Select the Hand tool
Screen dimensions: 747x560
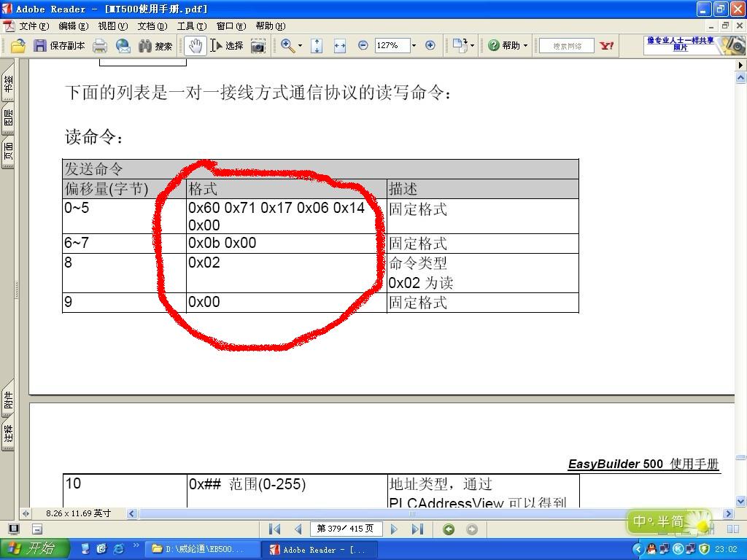tap(195, 46)
